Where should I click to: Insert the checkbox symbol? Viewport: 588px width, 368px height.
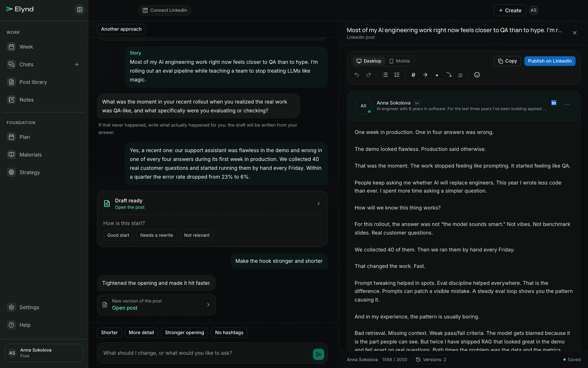click(x=460, y=75)
